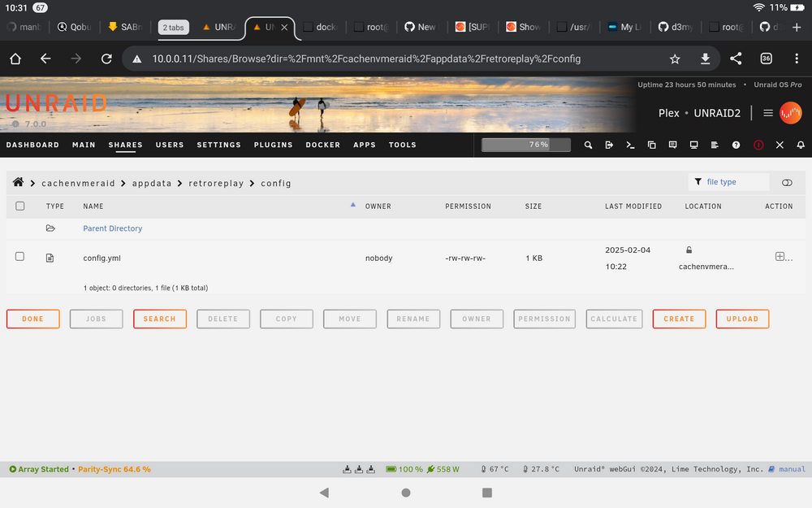Screen dimensions: 812x508
Task: Select the config.yml row checkbox
Action: [x=19, y=257]
